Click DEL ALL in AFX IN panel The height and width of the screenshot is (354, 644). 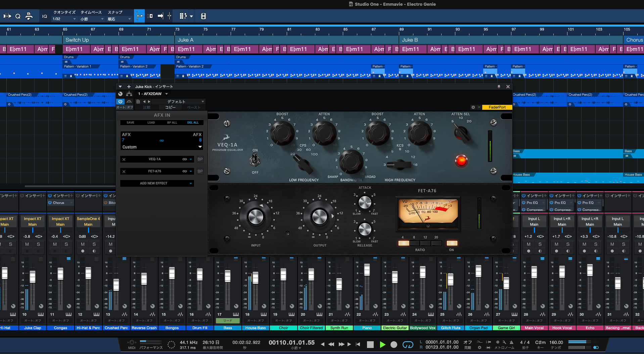pos(193,123)
